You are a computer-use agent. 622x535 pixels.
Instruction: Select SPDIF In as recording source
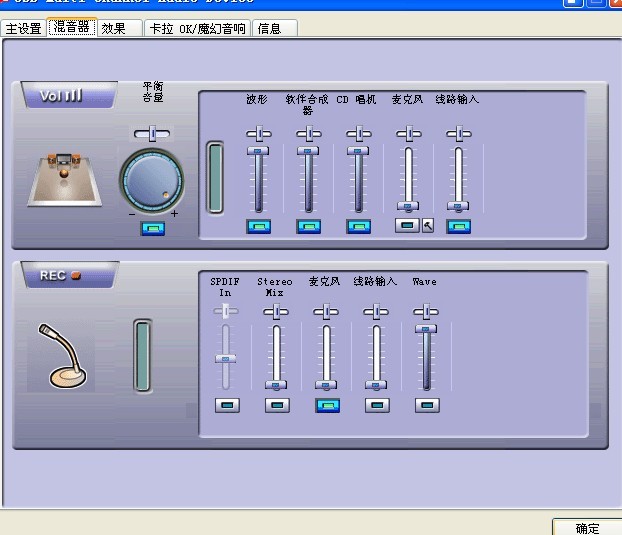[x=227, y=405]
